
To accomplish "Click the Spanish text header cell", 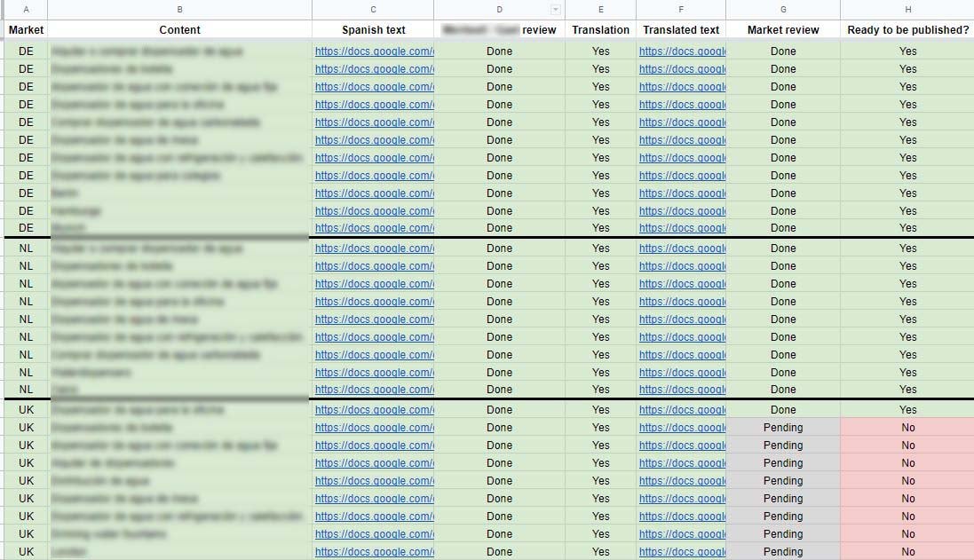I will [x=373, y=29].
